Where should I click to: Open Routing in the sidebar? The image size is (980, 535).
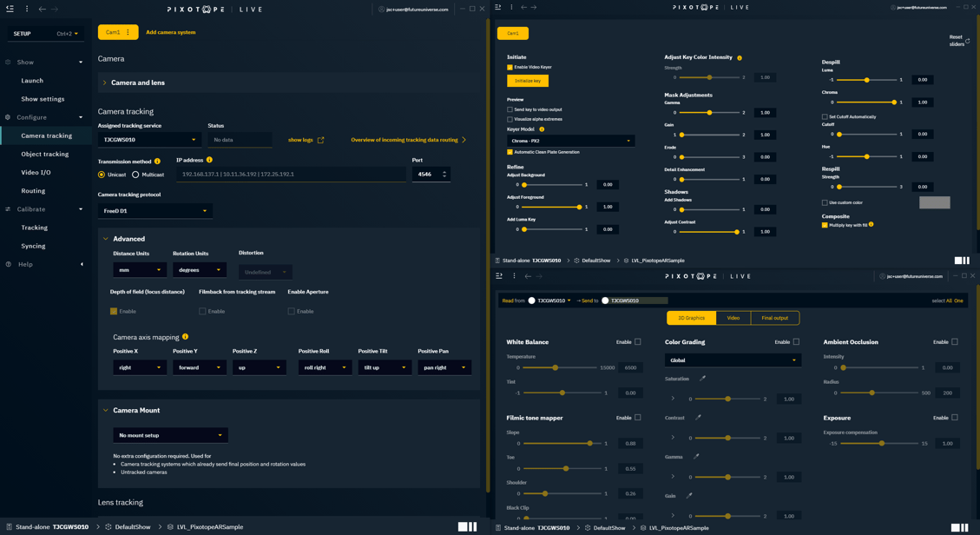click(33, 191)
